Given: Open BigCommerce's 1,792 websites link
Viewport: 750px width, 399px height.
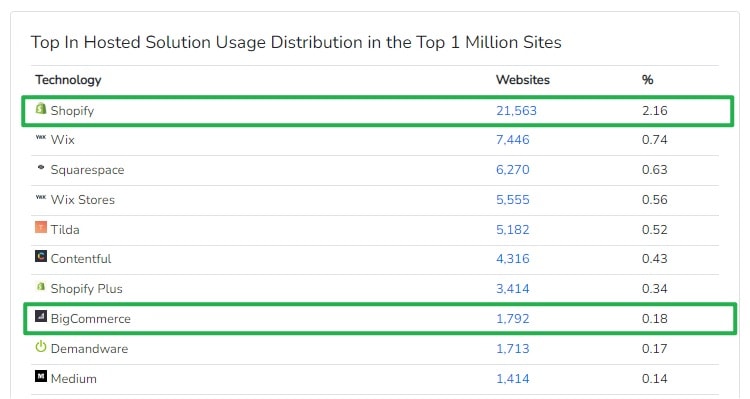Looking at the screenshot, I should [x=512, y=319].
